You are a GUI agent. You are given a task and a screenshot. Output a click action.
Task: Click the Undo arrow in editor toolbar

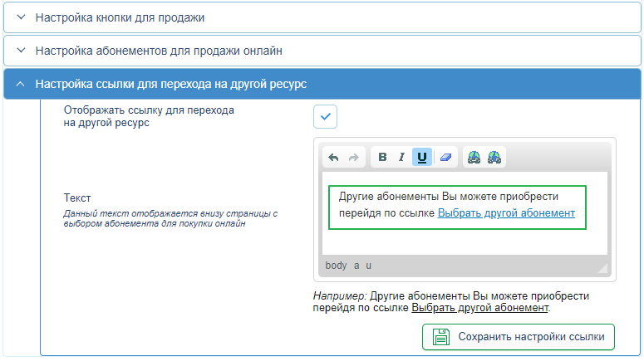click(333, 157)
